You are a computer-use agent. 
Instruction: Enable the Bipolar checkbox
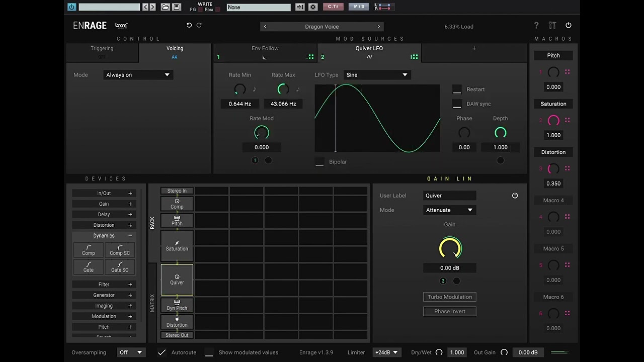[x=319, y=162]
